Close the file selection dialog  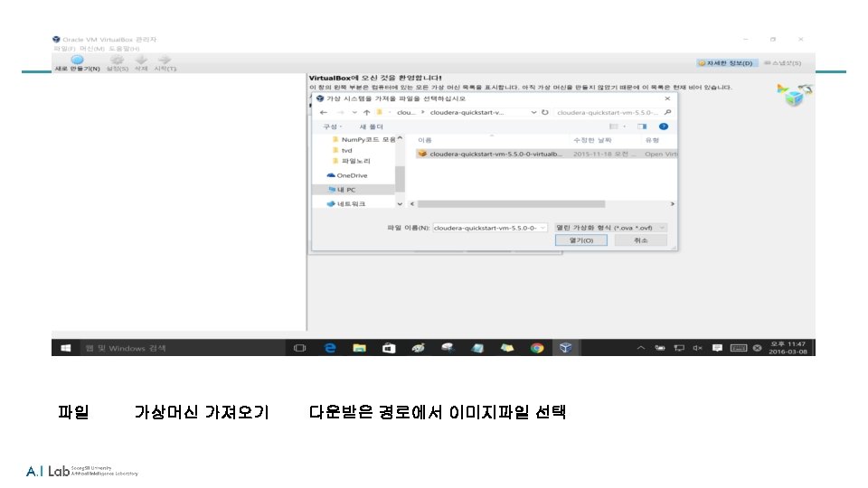tap(667, 99)
